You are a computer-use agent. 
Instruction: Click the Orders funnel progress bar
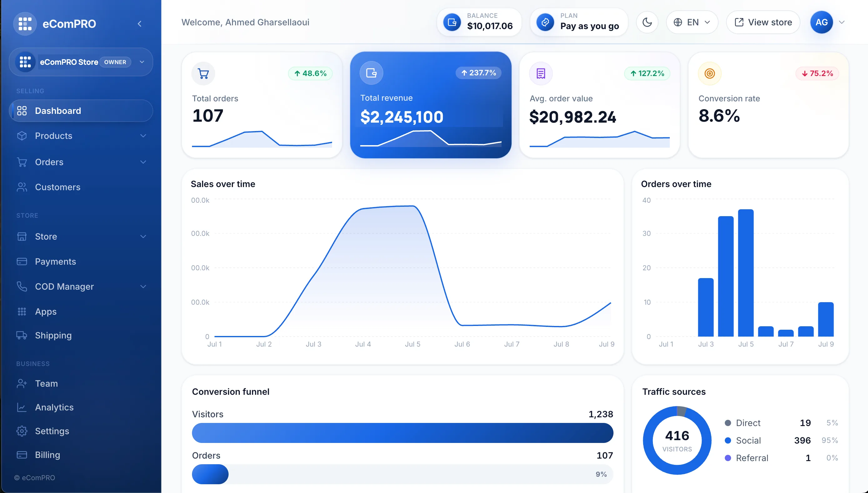tap(402, 474)
